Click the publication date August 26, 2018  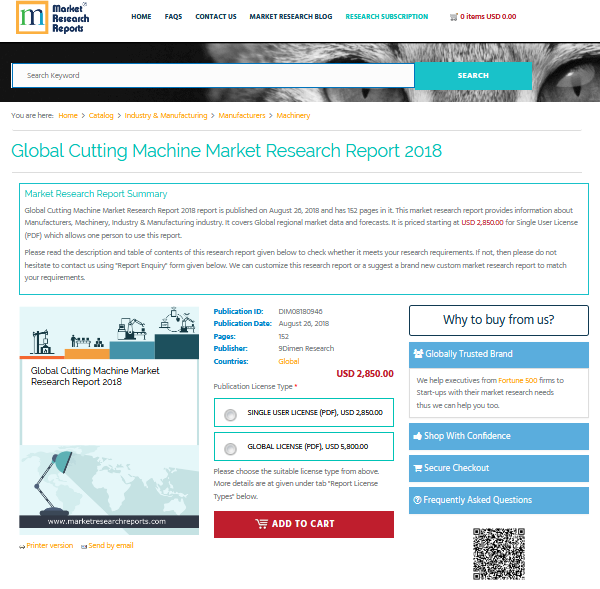[303, 323]
